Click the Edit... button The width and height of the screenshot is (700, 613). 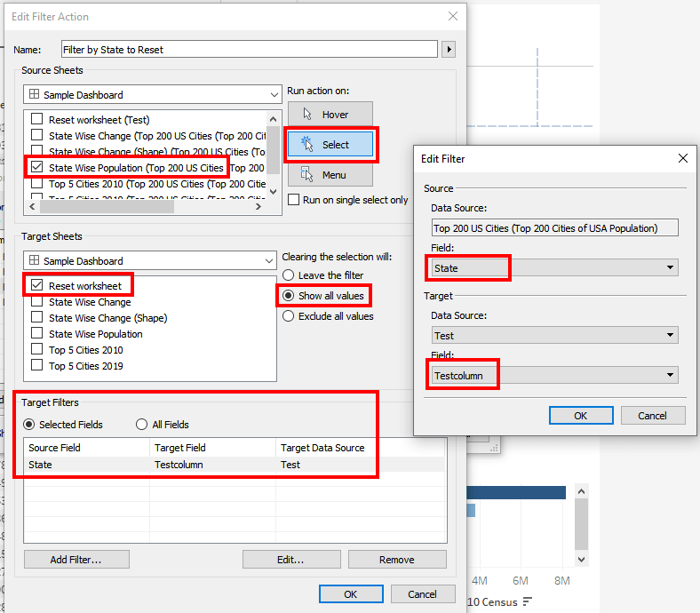tap(291, 560)
